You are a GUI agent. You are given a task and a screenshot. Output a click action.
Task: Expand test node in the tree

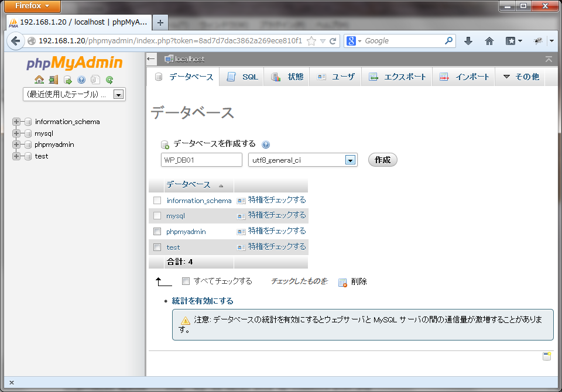tap(16, 156)
